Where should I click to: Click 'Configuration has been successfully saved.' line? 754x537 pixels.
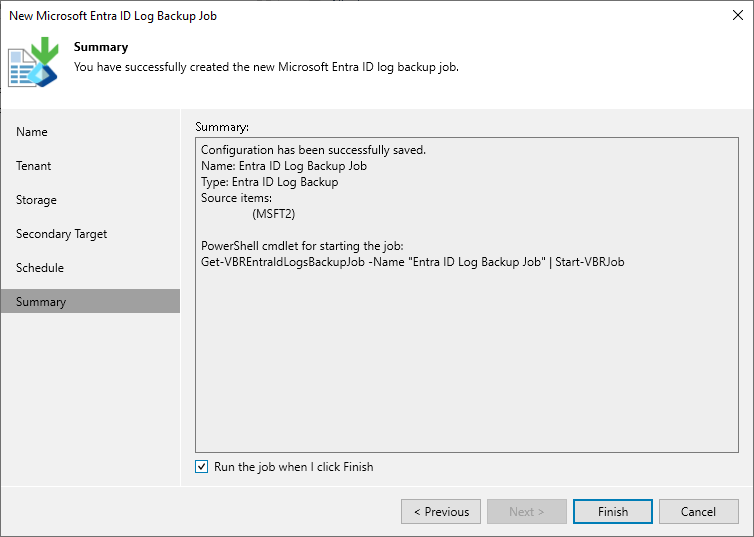(x=314, y=150)
